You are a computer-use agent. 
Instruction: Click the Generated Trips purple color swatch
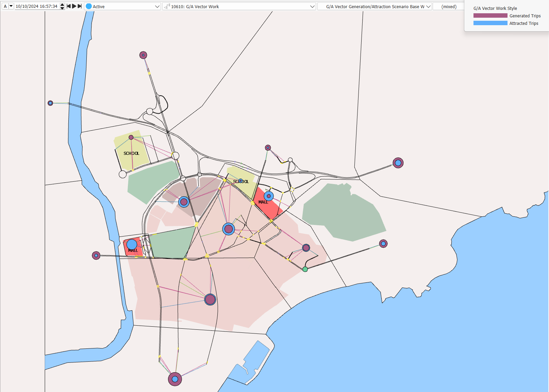(490, 16)
